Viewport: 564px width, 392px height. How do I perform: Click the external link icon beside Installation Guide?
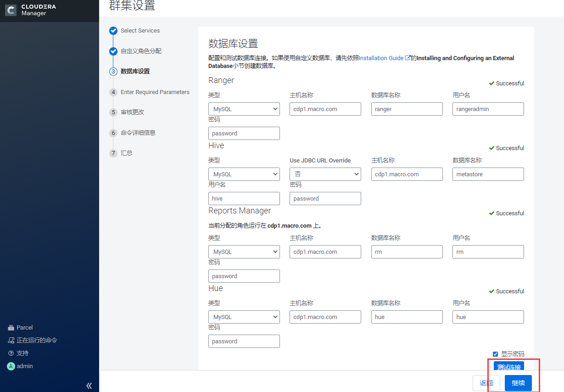(x=408, y=58)
